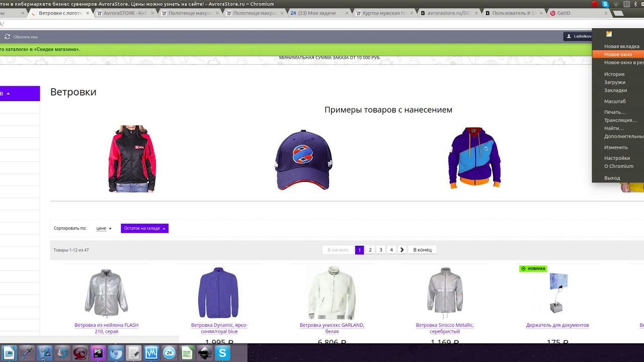Screen dimensions: 644x362
Task: Switch to the GetID tab
Action: click(x=579, y=13)
